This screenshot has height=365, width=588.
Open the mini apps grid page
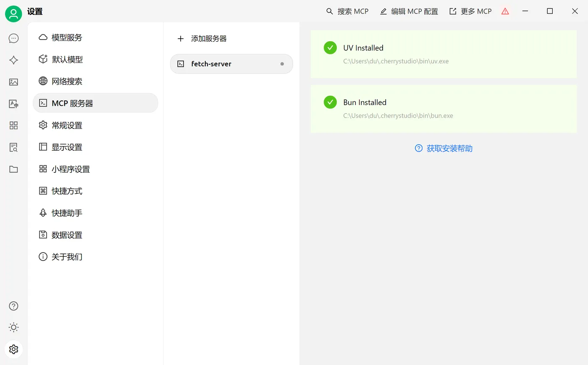click(x=13, y=126)
